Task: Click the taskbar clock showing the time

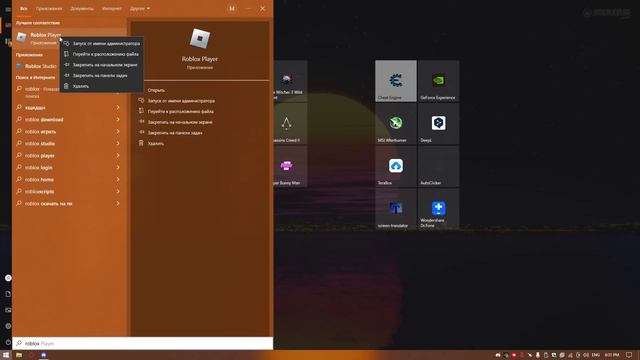Action: coord(611,355)
